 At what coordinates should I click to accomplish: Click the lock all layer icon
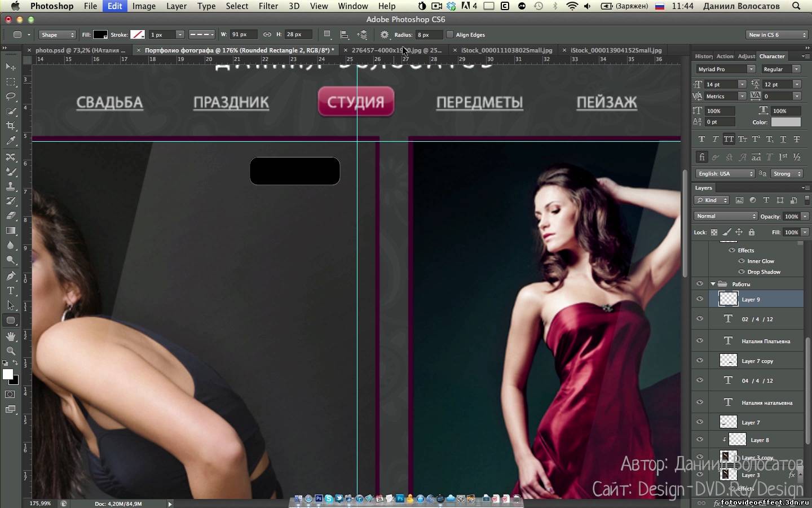click(x=751, y=232)
